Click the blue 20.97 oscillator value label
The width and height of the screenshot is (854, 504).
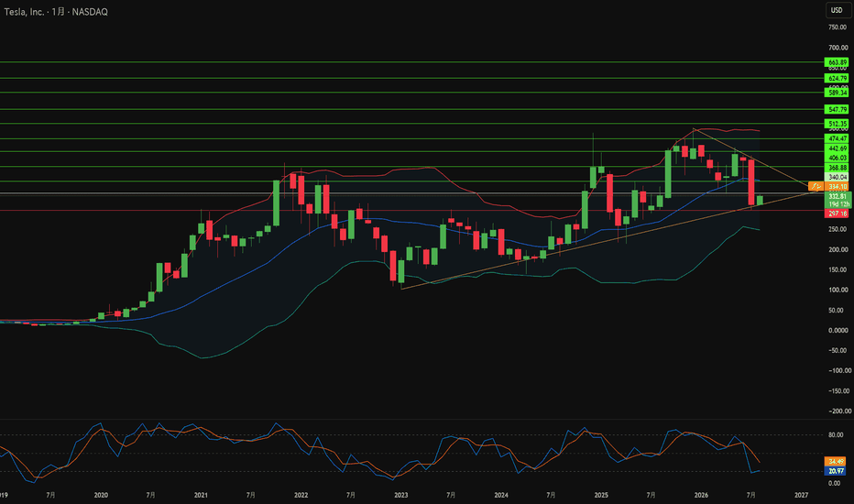pos(836,471)
